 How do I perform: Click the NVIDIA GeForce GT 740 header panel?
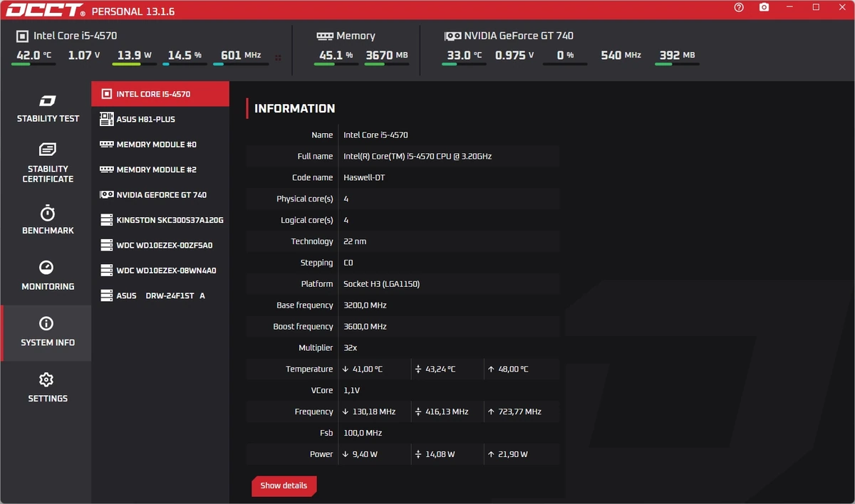click(x=570, y=50)
